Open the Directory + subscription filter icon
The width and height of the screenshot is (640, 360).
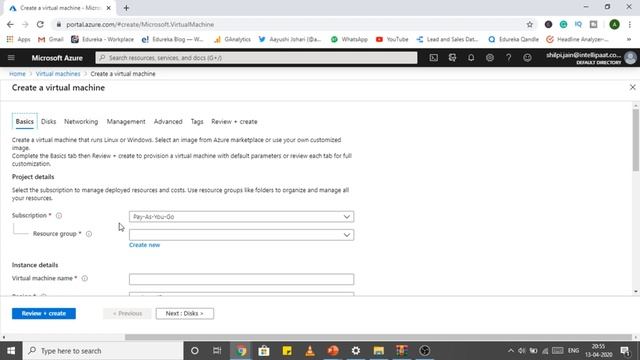[452, 58]
